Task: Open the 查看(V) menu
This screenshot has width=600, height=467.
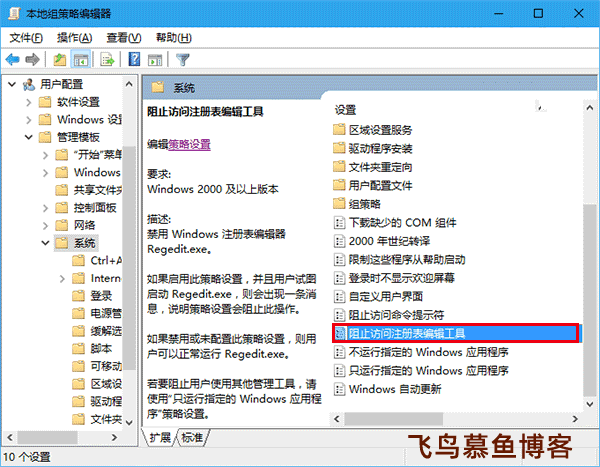Action: coord(124,38)
